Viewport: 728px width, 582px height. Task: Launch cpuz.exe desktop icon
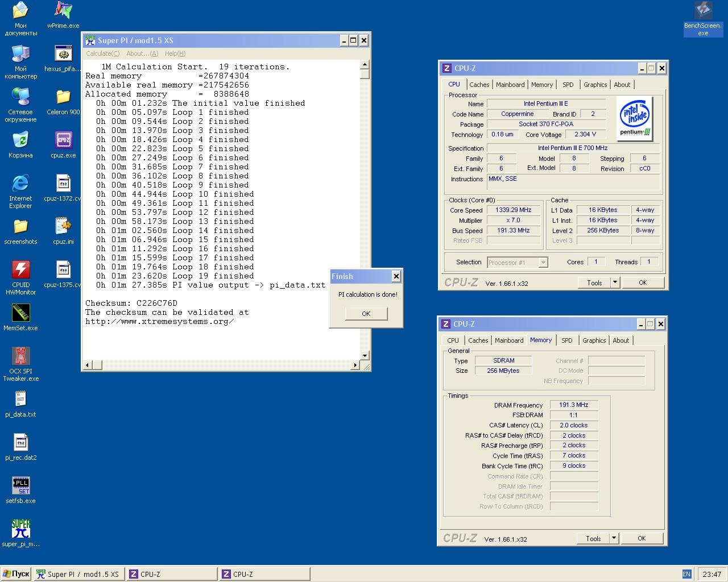click(x=63, y=145)
